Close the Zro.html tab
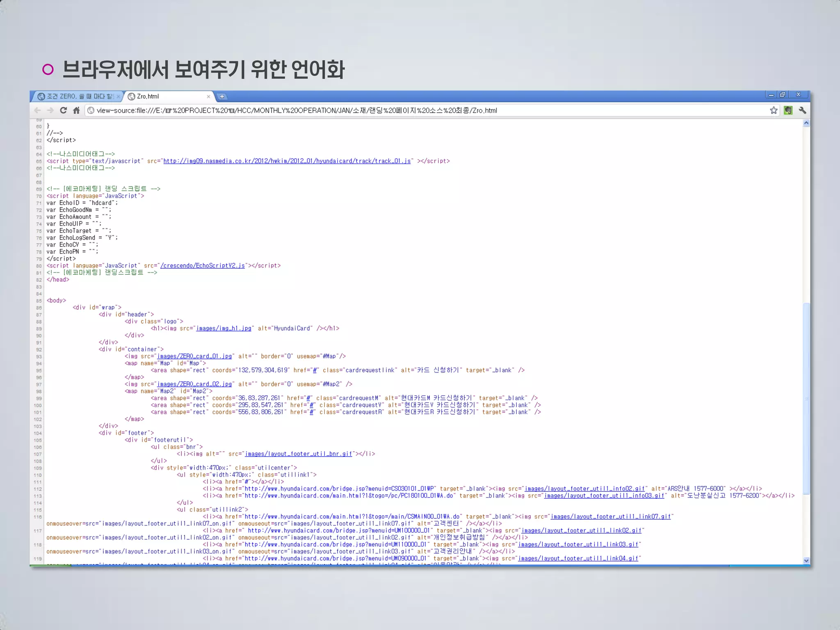 208,97
